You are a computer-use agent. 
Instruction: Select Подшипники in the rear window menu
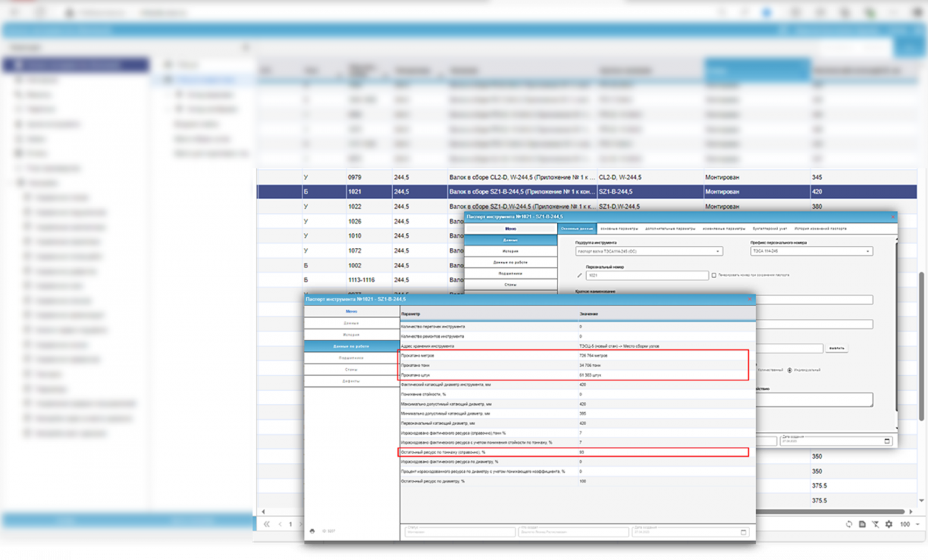point(510,273)
